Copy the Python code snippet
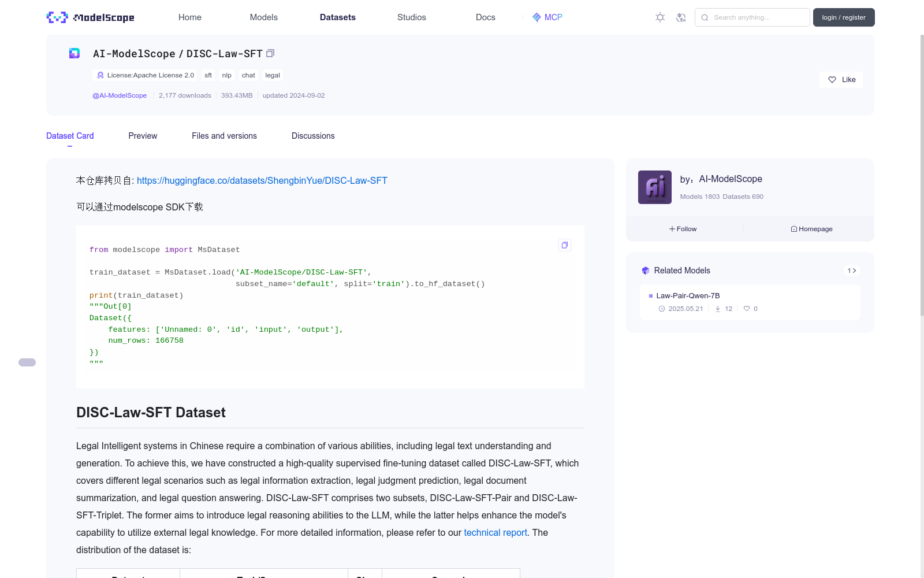The width and height of the screenshot is (924, 578). 565,245
